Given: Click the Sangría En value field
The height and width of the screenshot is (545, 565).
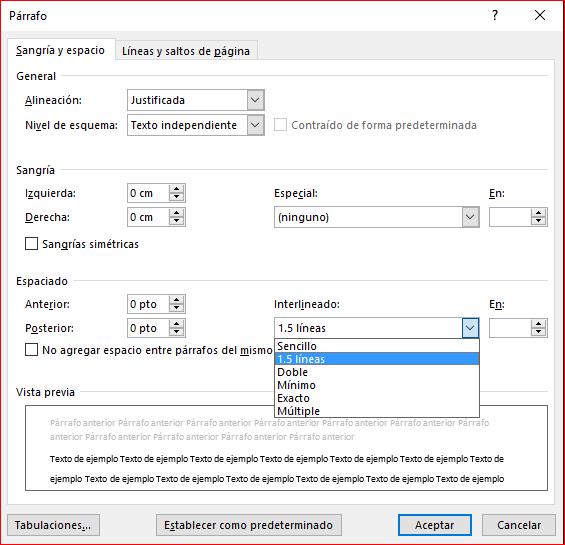Looking at the screenshot, I should coord(510,217).
